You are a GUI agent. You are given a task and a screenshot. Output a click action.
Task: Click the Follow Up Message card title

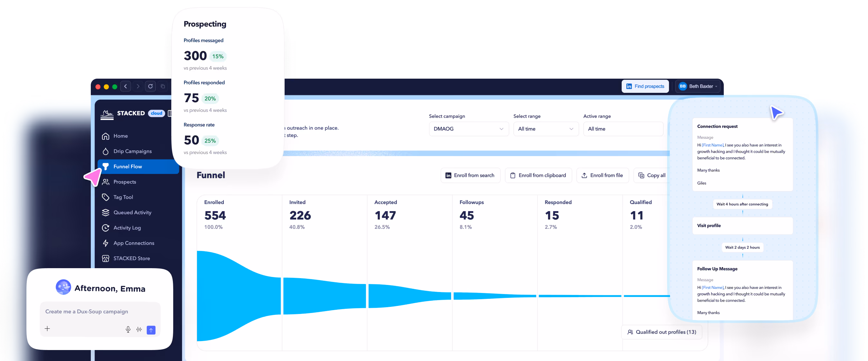(x=717, y=269)
